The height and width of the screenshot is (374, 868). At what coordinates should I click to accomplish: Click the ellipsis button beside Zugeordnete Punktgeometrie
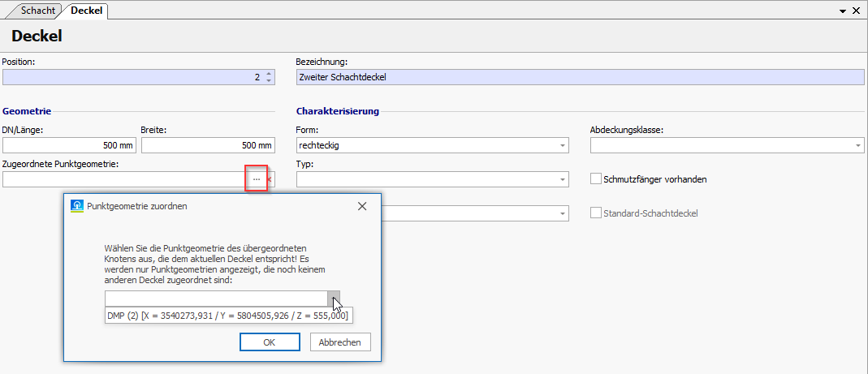(257, 178)
